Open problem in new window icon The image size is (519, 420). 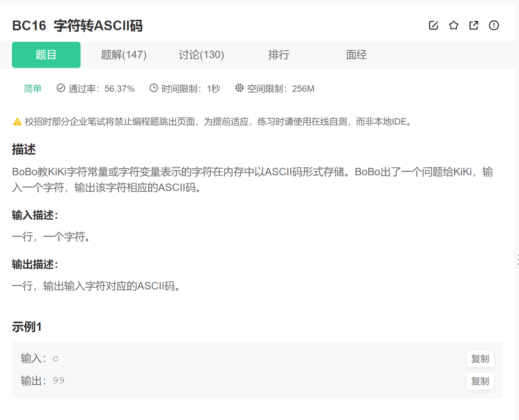click(x=474, y=25)
